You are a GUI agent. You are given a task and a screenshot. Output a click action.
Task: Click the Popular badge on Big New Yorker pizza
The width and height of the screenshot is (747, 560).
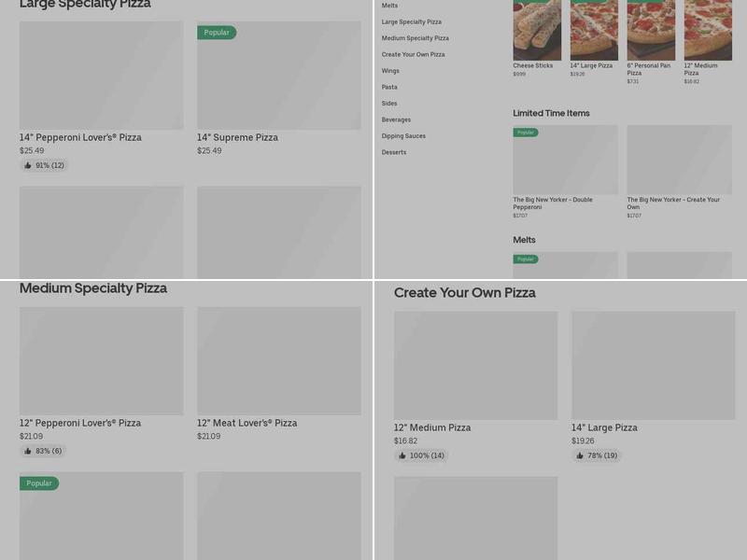point(527,133)
